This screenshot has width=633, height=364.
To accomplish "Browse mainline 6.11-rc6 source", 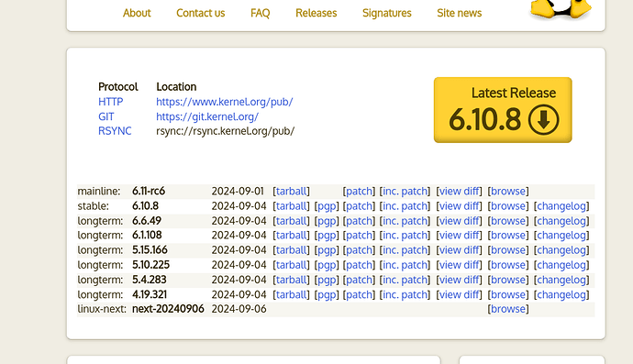I will 508,191.
